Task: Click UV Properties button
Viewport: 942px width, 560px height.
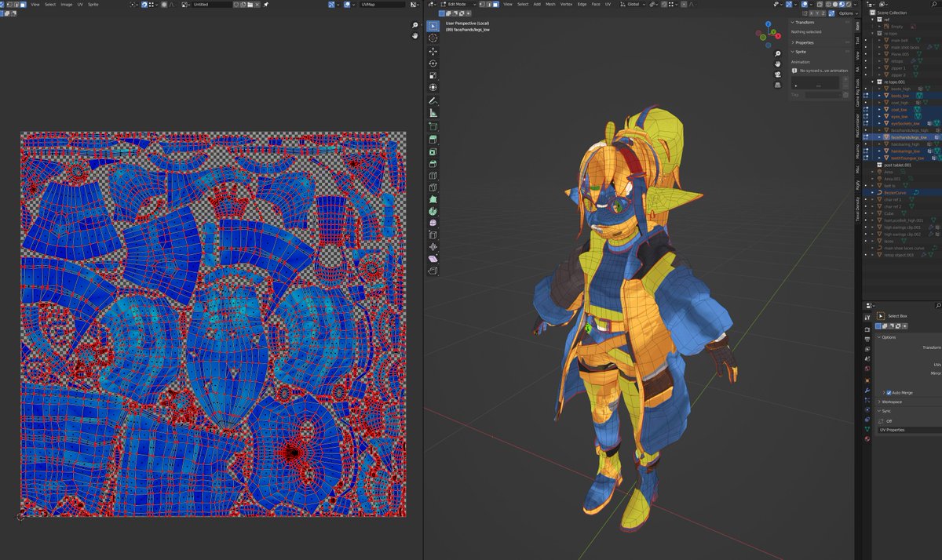Action: click(x=908, y=430)
